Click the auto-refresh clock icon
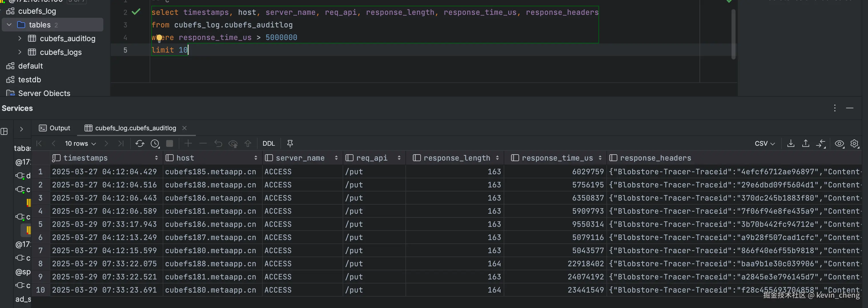 coord(155,144)
